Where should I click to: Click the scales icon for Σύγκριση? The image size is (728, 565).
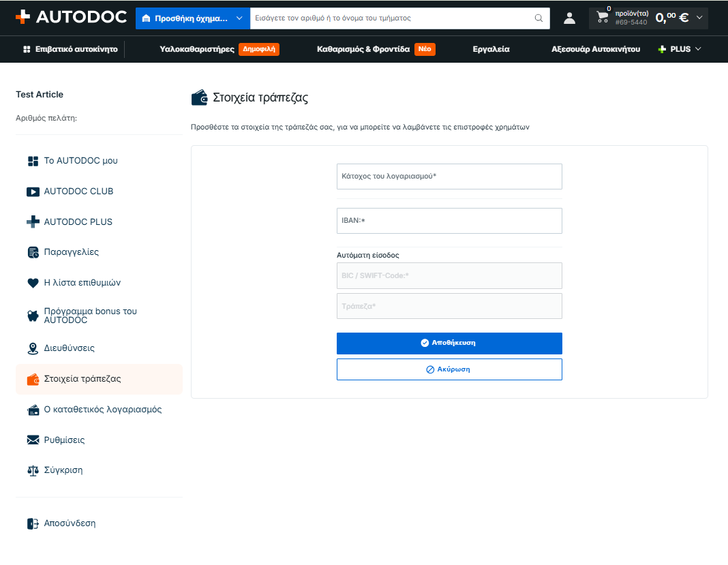point(33,471)
